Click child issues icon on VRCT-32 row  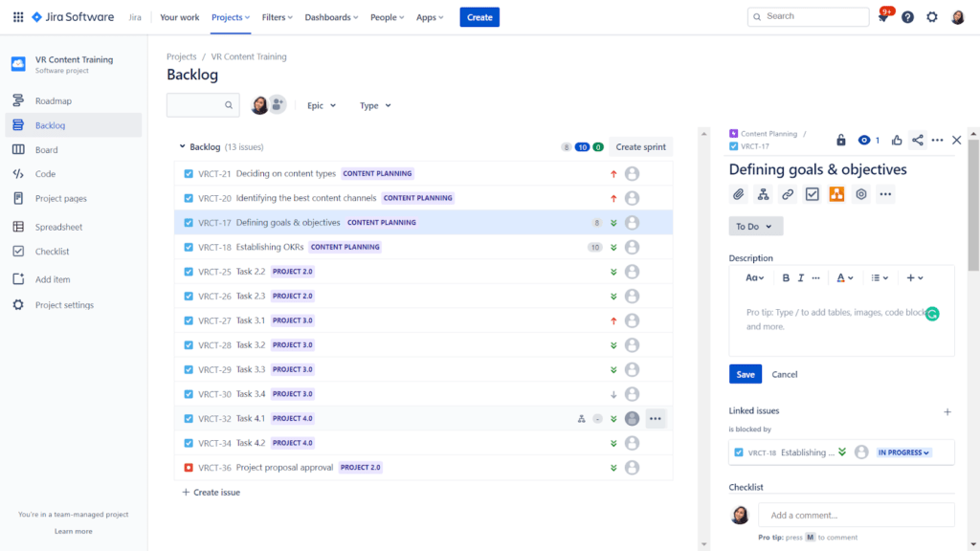(581, 419)
